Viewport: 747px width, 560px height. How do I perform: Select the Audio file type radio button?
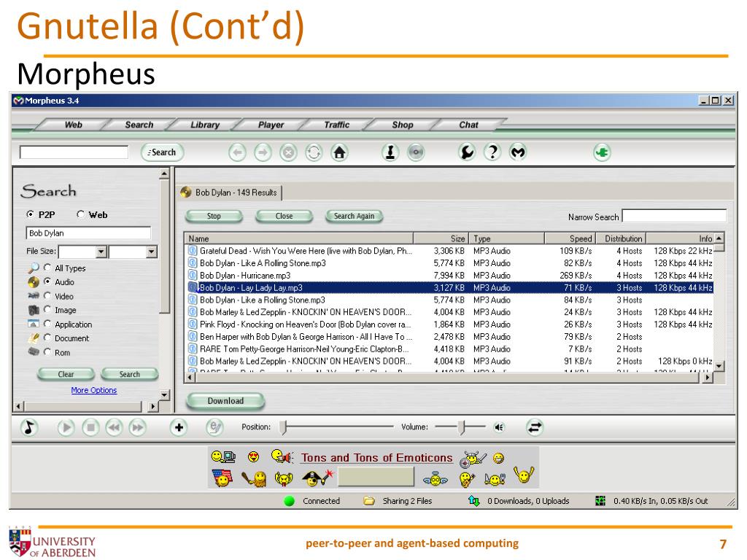[x=47, y=281]
